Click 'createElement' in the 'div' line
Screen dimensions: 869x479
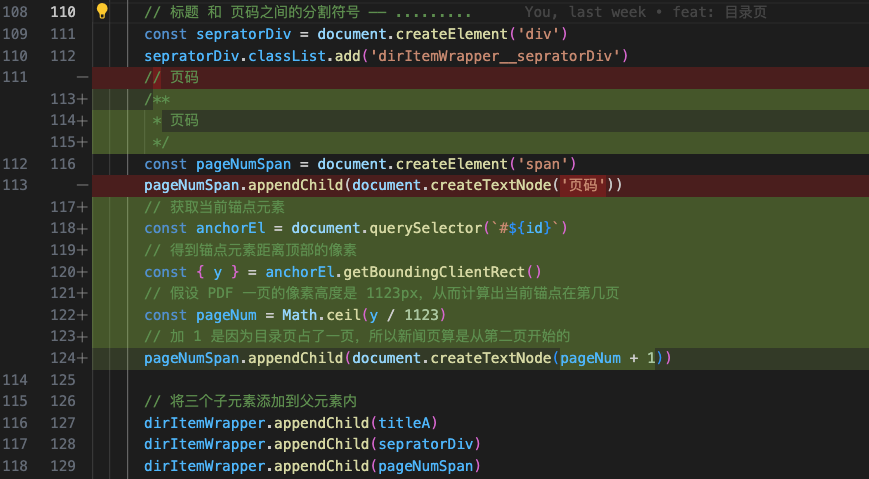pos(452,34)
